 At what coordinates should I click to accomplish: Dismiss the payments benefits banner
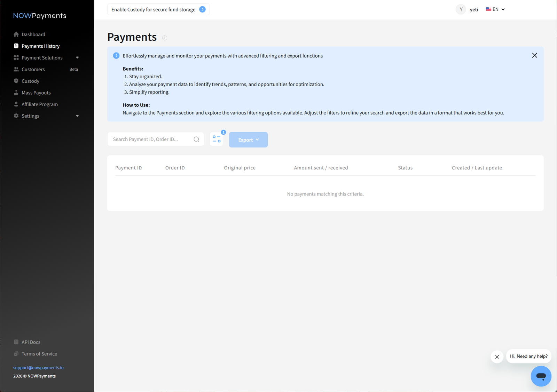pos(534,55)
